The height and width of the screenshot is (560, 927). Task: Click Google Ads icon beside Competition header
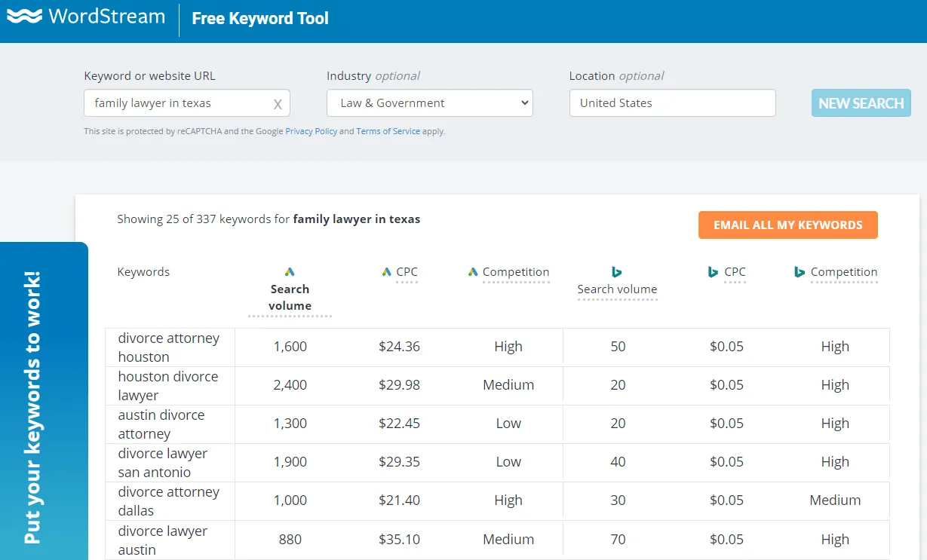(473, 272)
